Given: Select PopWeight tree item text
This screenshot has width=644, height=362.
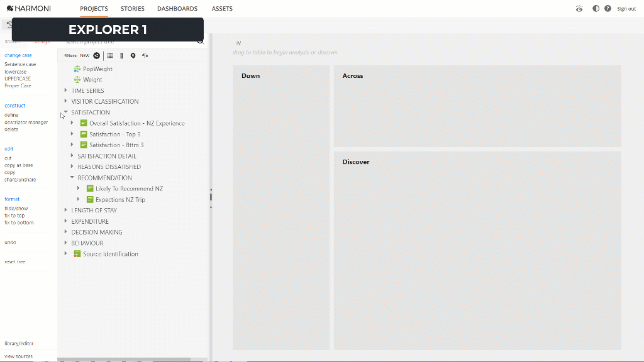Looking at the screenshot, I should click(97, 69).
